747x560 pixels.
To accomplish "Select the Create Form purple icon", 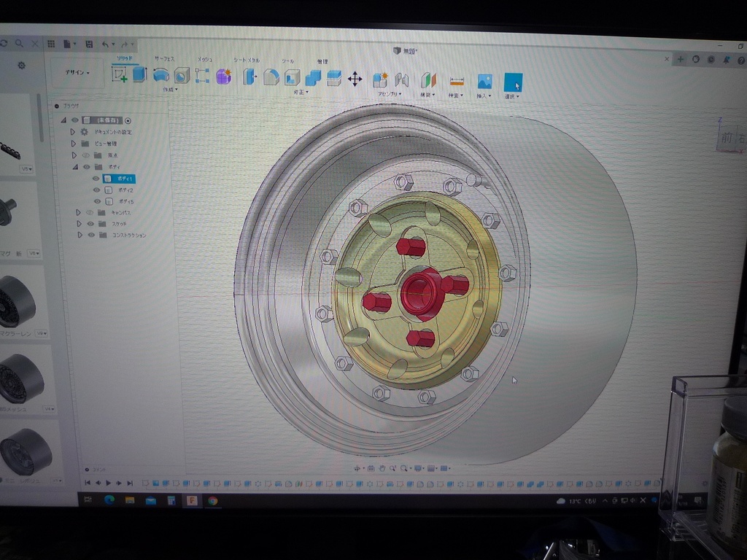I will pyautogui.click(x=223, y=76).
